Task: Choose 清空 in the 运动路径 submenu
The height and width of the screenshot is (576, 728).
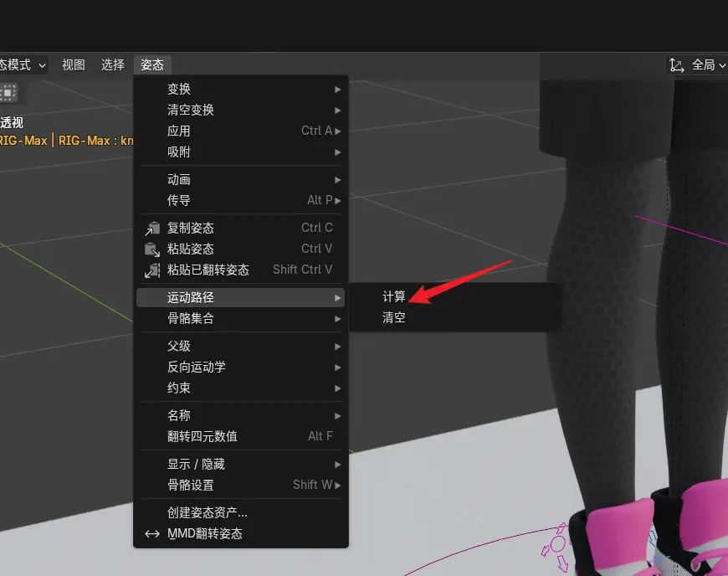Action: click(455, 318)
